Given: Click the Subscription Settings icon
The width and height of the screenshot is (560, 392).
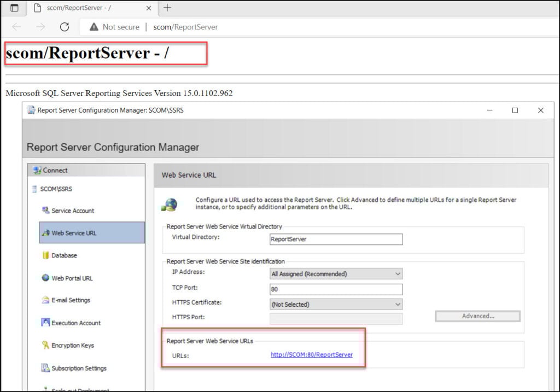Looking at the screenshot, I should click(x=45, y=368).
